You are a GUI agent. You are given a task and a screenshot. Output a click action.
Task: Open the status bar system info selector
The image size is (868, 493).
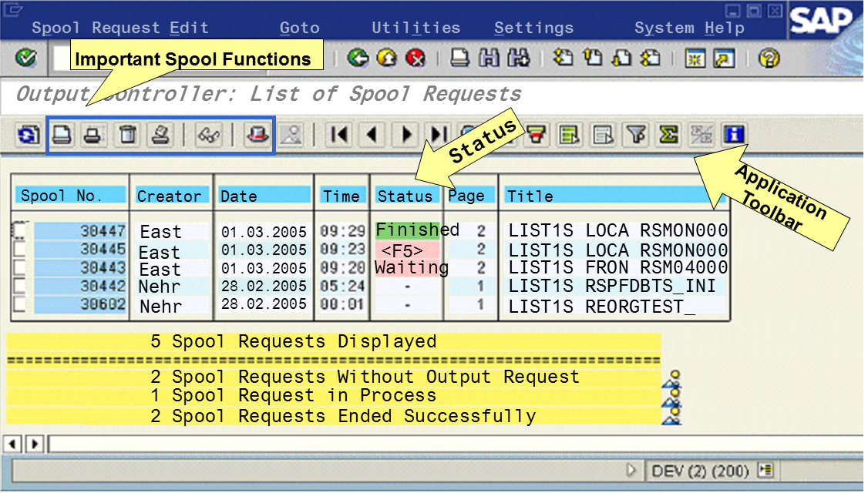click(765, 470)
